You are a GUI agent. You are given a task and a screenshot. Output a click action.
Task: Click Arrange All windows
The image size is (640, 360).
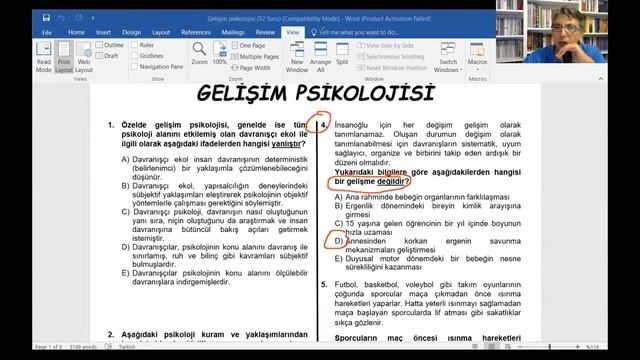(x=320, y=57)
